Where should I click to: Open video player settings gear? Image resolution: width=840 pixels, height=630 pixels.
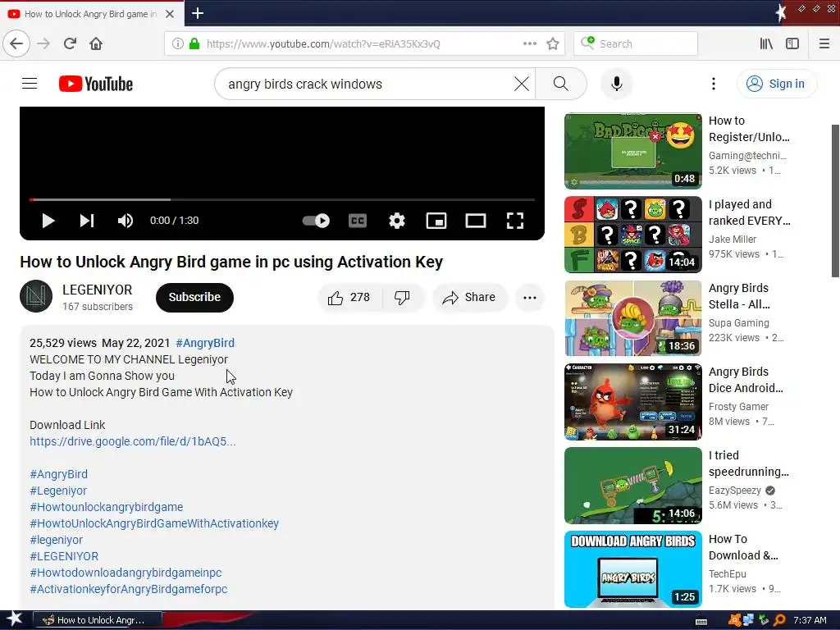coord(396,220)
